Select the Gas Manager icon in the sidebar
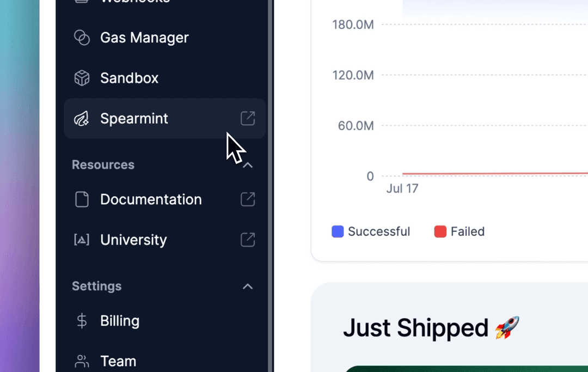The image size is (588, 372). pyautogui.click(x=82, y=38)
